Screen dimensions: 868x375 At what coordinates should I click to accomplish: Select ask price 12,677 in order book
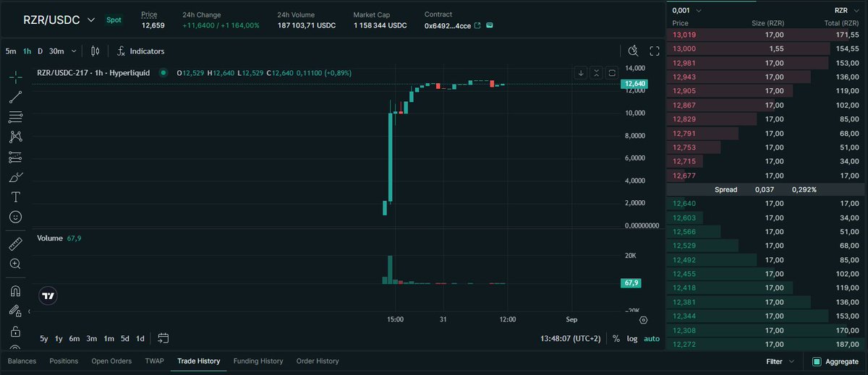point(684,175)
